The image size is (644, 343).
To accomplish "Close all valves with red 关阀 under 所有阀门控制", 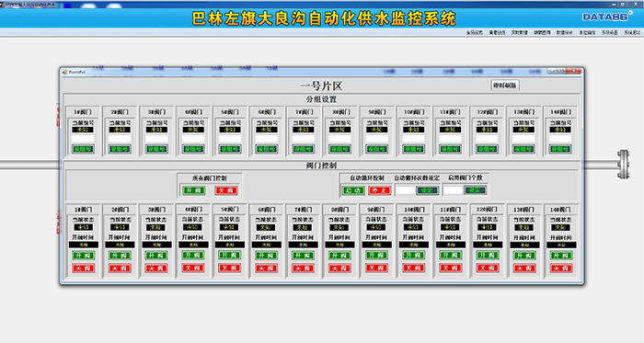I will coord(226,190).
